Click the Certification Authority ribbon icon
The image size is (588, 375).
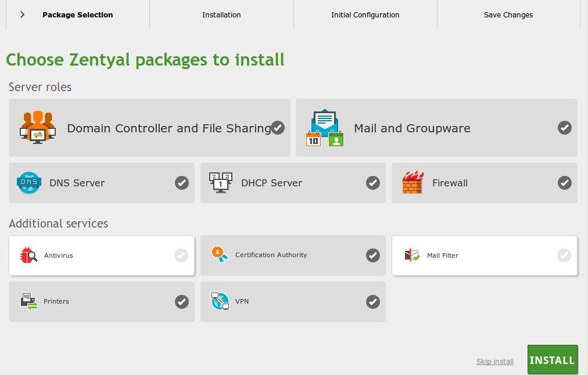tap(220, 254)
